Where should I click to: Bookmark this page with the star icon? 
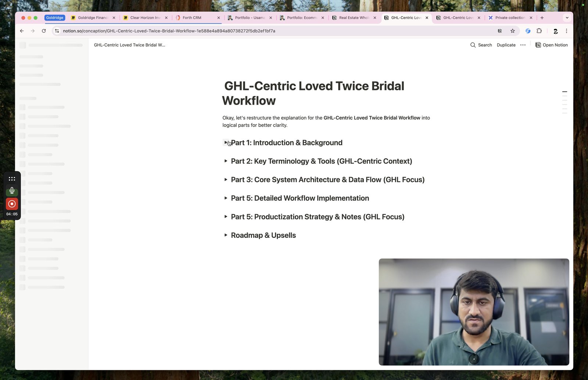[513, 31]
